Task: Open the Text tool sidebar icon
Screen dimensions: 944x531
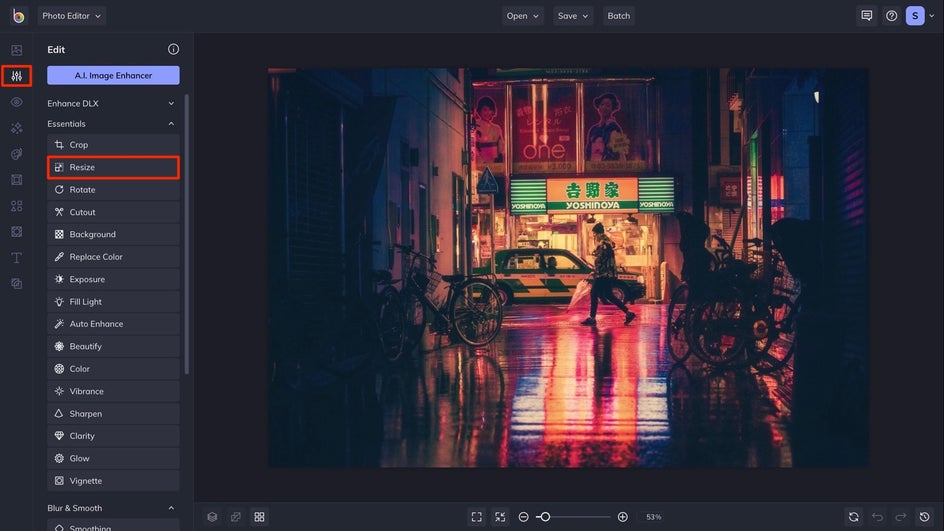Action: pyautogui.click(x=17, y=258)
